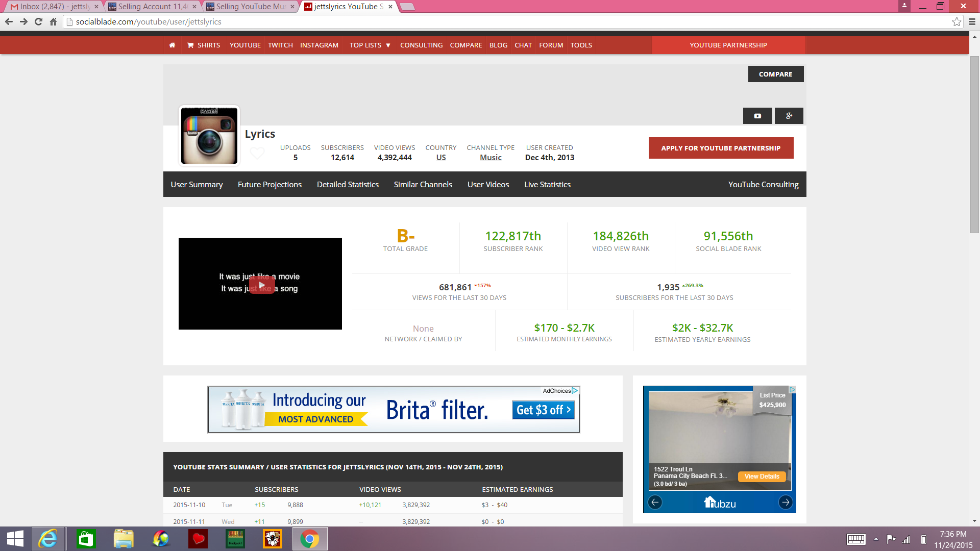The image size is (980, 551).
Task: Open the Forum nav link
Action: tap(551, 45)
